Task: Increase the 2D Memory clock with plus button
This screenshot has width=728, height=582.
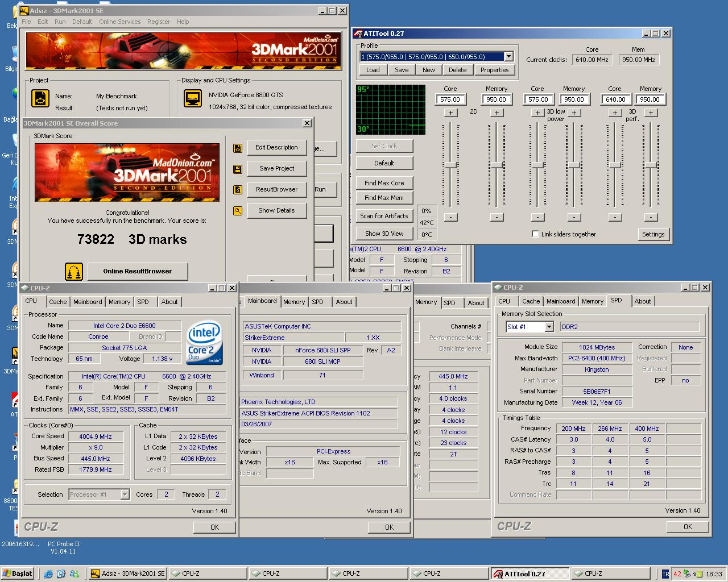Action: point(497,113)
